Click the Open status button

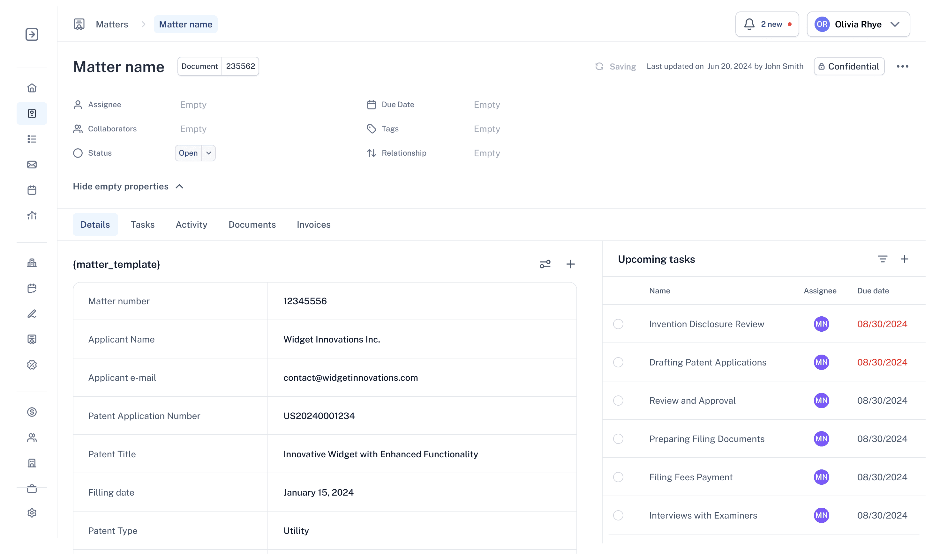[x=188, y=153]
